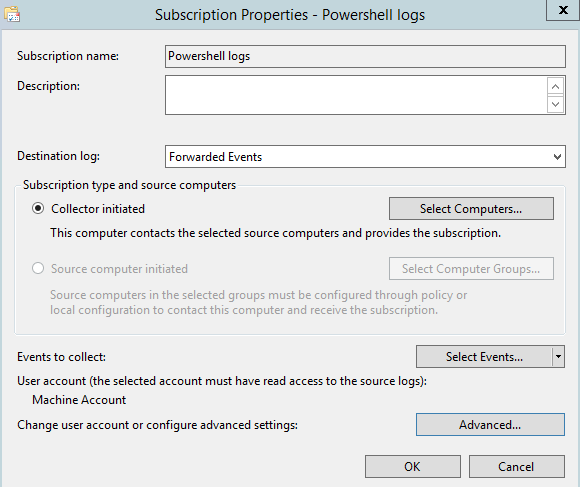Click Description scroll up arrow
Screen dimensions: 580x487
pos(555,87)
